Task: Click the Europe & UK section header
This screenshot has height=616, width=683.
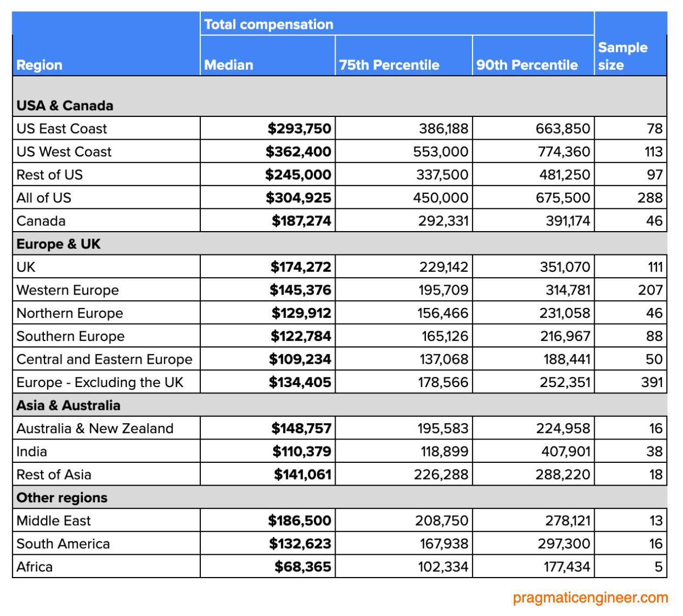Action: click(x=58, y=244)
